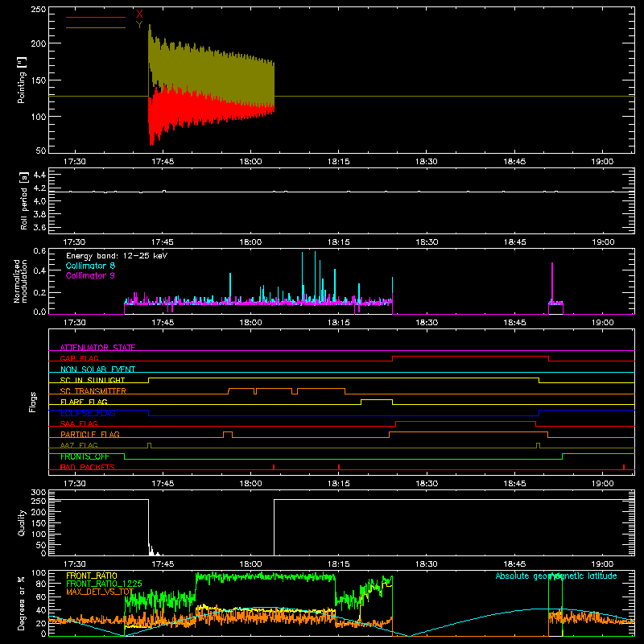Click the raised SAA_FLAG segment
This screenshot has width=644, height=644.
point(466,421)
